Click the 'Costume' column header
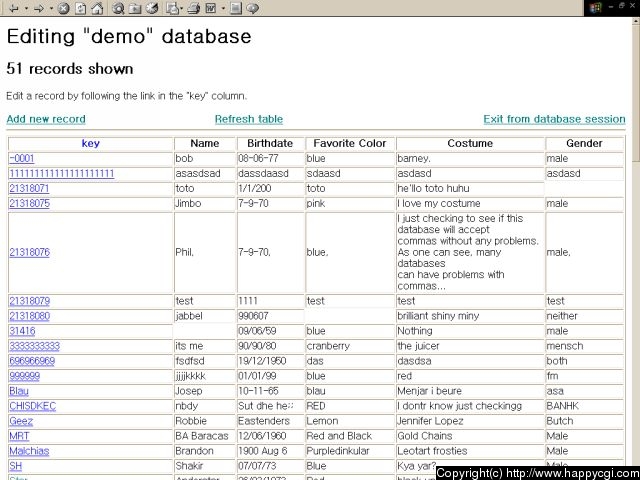Viewport: 640px width, 480px height. coord(470,143)
